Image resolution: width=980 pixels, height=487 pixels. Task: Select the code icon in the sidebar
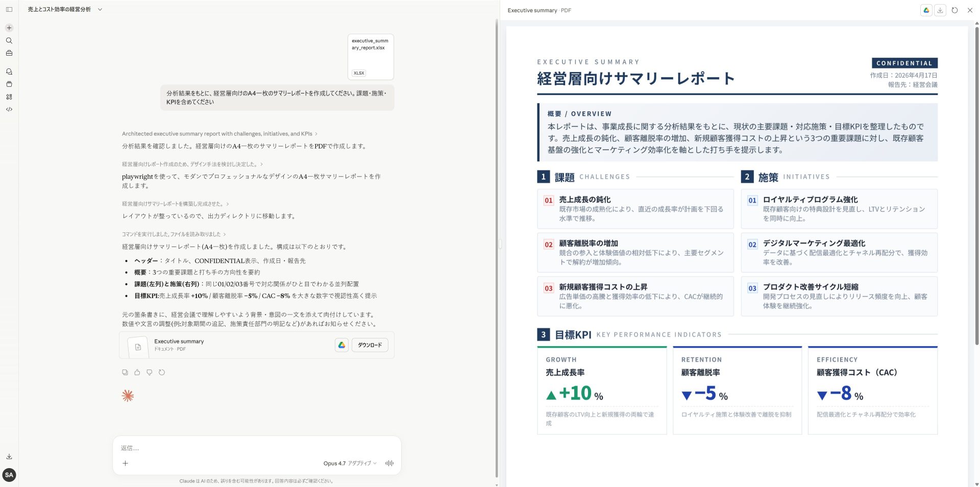click(9, 109)
